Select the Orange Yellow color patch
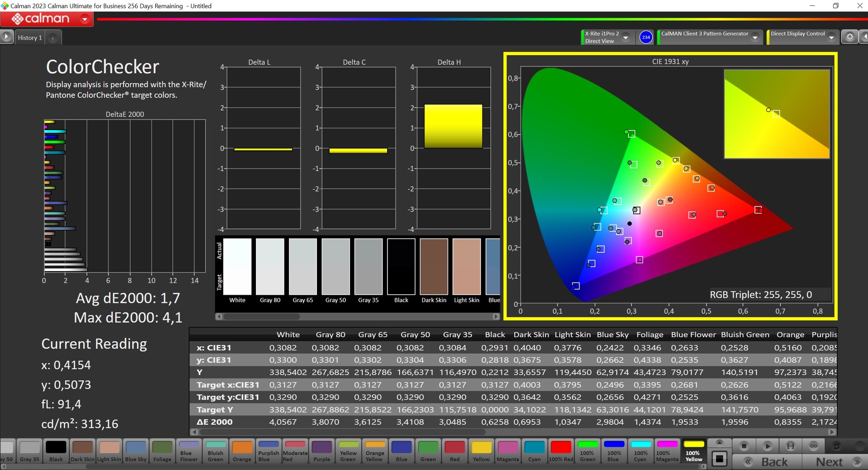 (375, 451)
